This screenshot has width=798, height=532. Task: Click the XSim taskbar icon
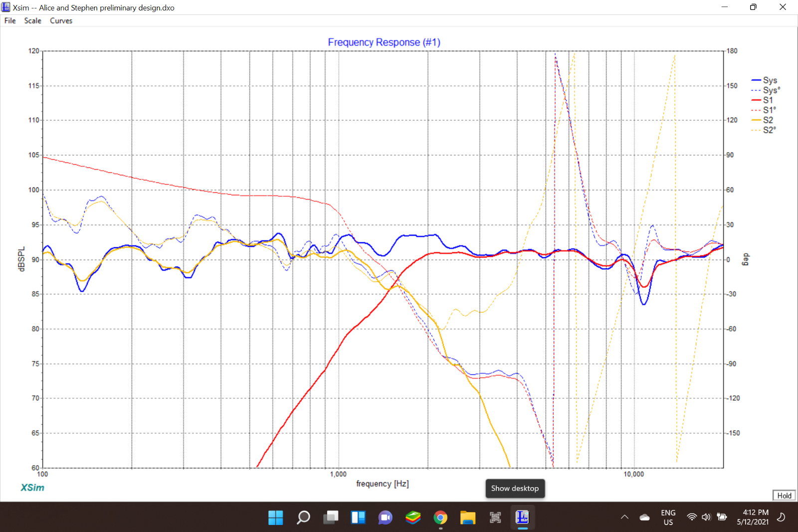coord(522,518)
